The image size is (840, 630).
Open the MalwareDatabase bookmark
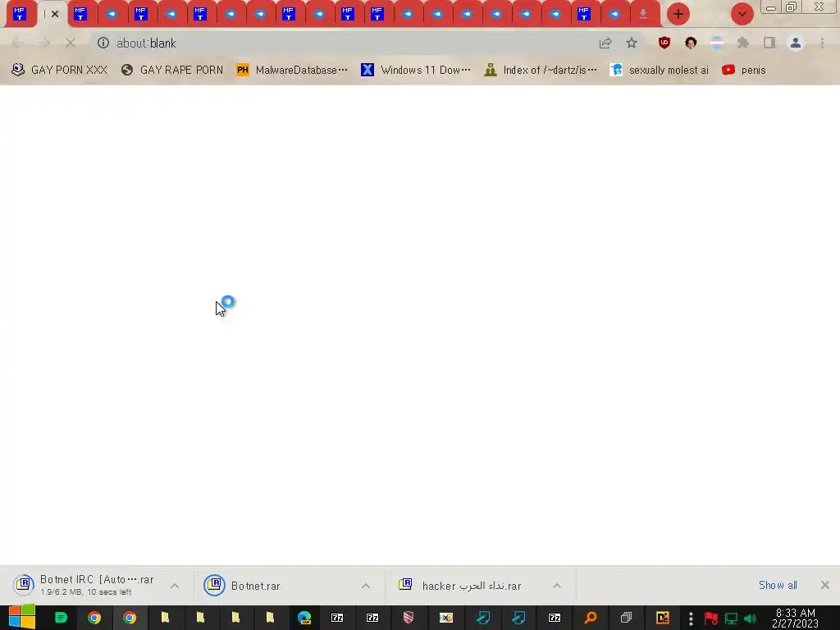(x=292, y=71)
